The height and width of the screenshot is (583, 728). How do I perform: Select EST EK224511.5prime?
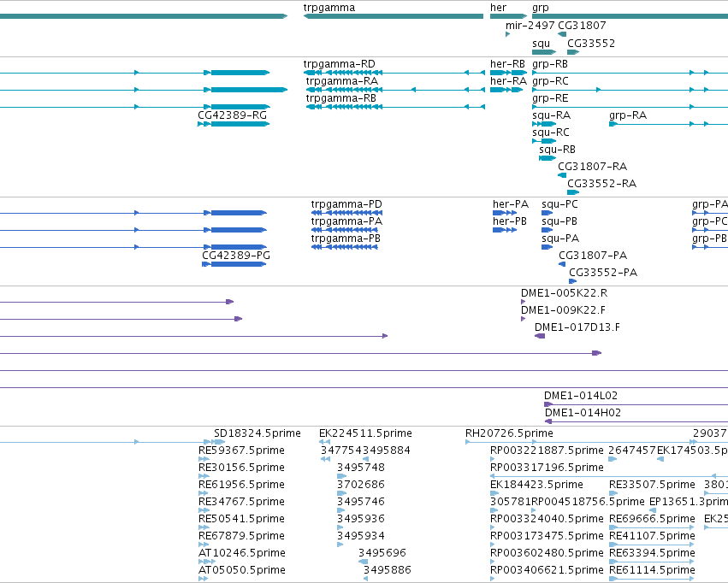pos(365,433)
